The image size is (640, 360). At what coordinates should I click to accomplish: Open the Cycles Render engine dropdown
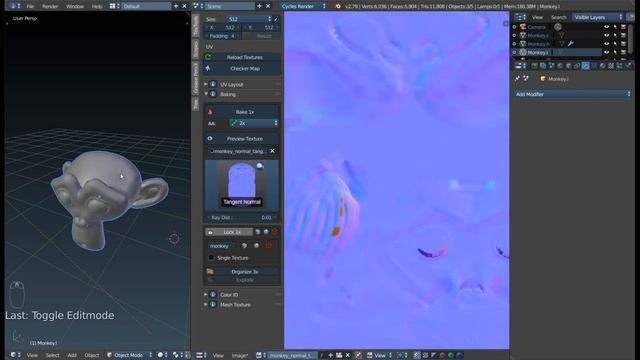[x=304, y=6]
